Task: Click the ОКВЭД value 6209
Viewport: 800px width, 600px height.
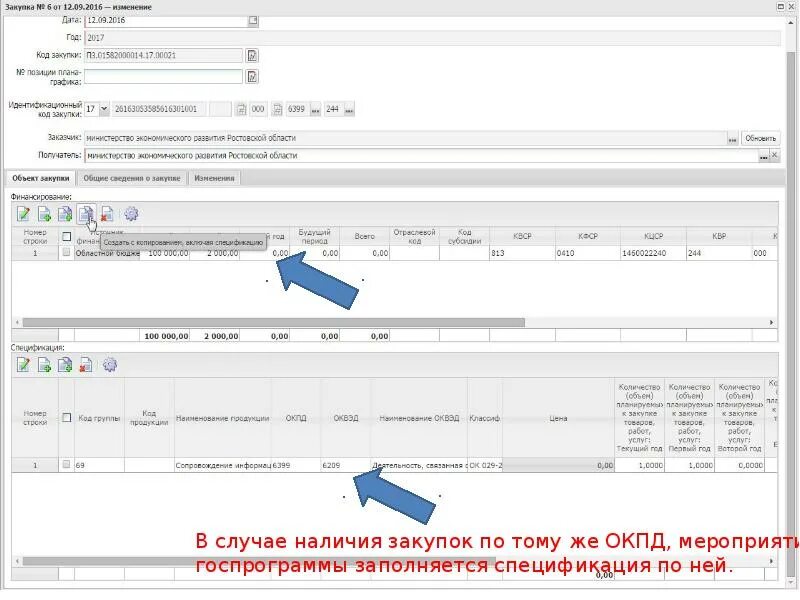Action: click(346, 465)
